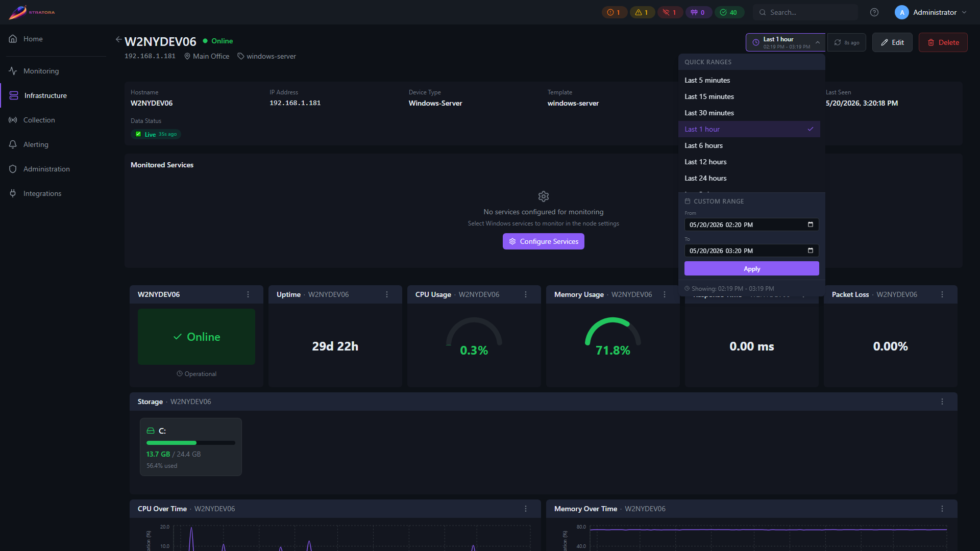This screenshot has height=551, width=980.
Task: Open the Memory Over Time widget options menu
Action: [x=942, y=509]
